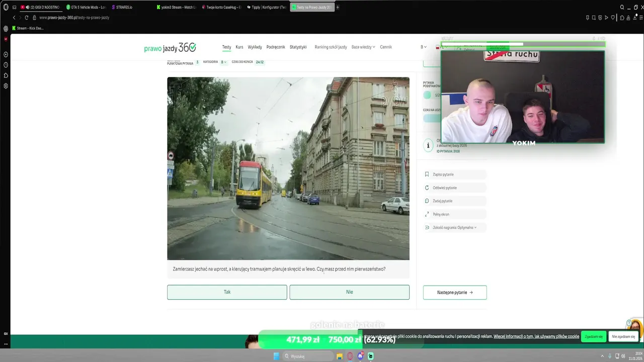Open history clock in Opera sidebar

pyautogui.click(x=6, y=65)
